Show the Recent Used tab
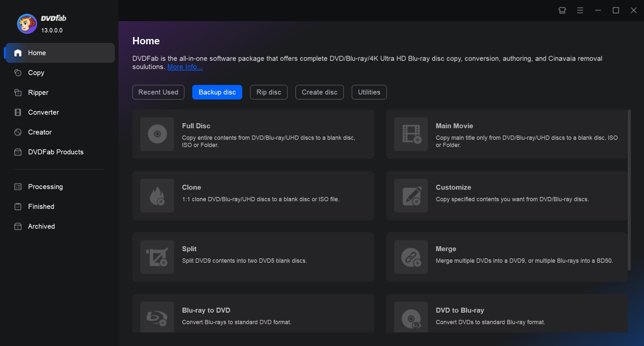 158,92
